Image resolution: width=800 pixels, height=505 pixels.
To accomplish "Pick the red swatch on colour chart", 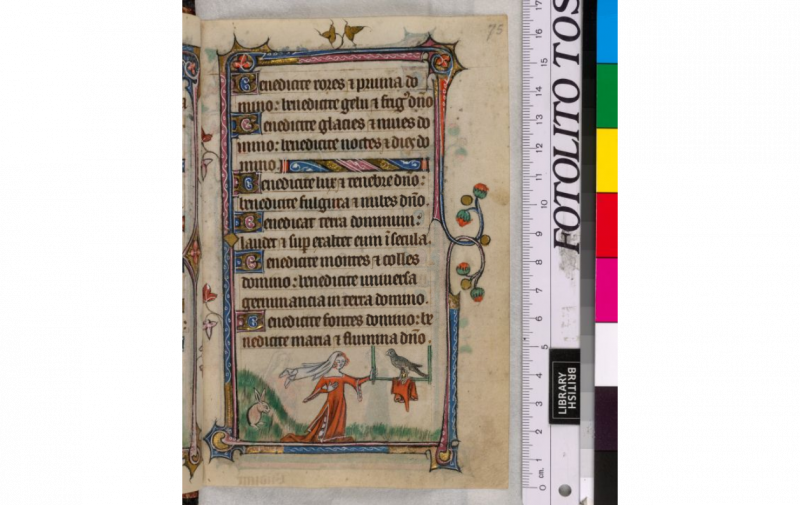I will (607, 225).
